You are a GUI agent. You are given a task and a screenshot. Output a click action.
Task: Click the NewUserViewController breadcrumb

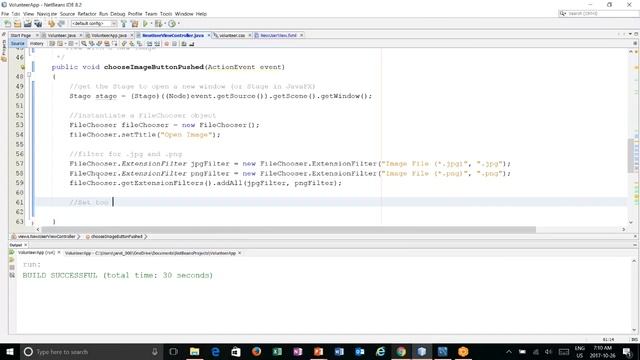pyautogui.click(x=46, y=236)
